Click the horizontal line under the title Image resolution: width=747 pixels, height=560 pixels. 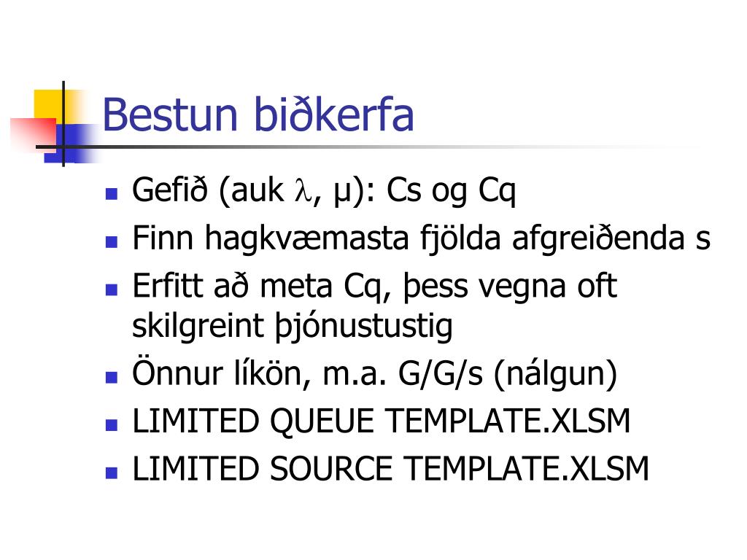pyautogui.click(x=371, y=147)
